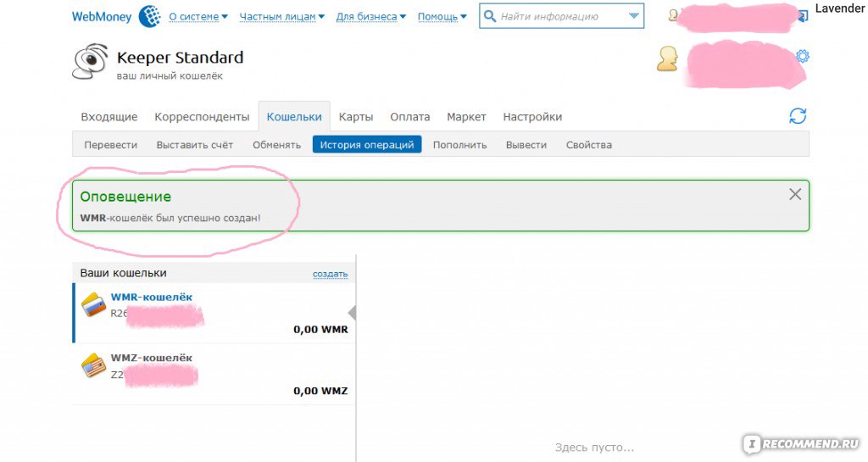Click the Keeper Standard ant logo
The width and height of the screenshot is (868, 462).
click(x=90, y=61)
